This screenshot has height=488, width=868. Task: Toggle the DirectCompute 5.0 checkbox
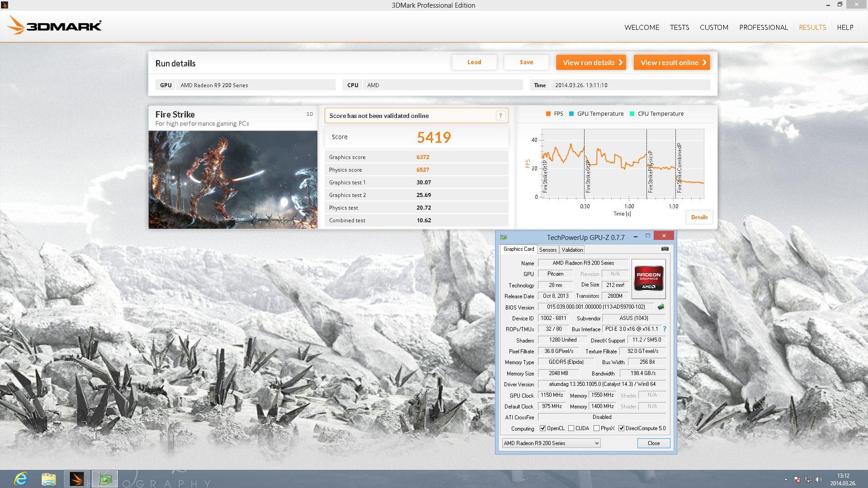pos(622,428)
